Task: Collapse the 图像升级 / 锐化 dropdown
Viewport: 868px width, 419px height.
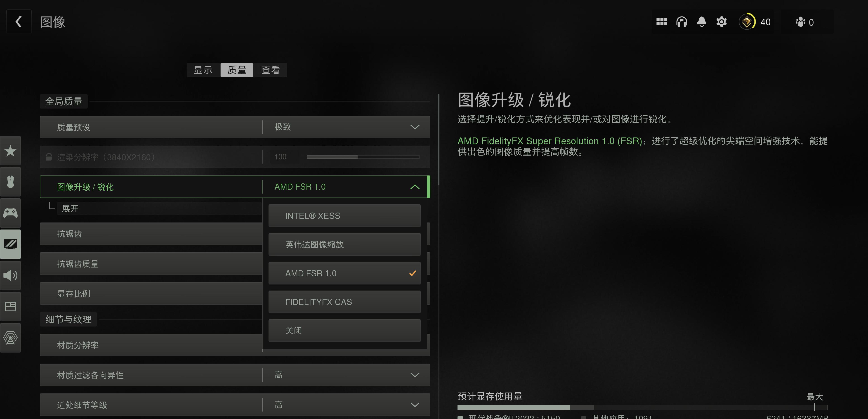Action: pyautogui.click(x=235, y=187)
